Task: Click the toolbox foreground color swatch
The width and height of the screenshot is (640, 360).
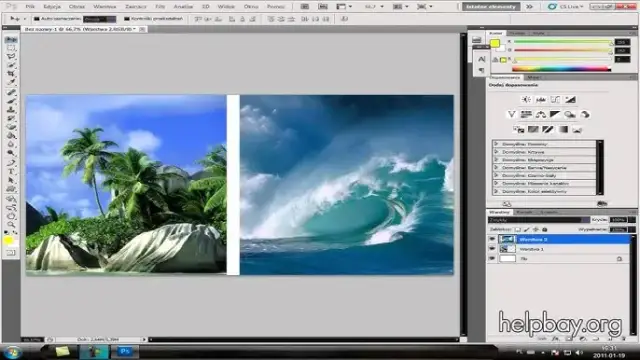Action: 7,241
